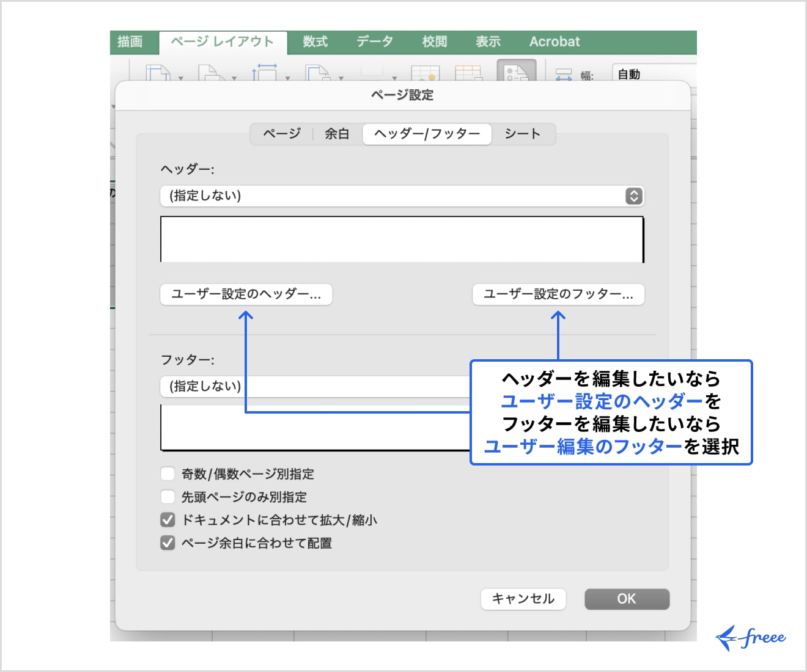This screenshot has height=672, width=807.
Task: Switch to the シート tab
Action: click(523, 134)
